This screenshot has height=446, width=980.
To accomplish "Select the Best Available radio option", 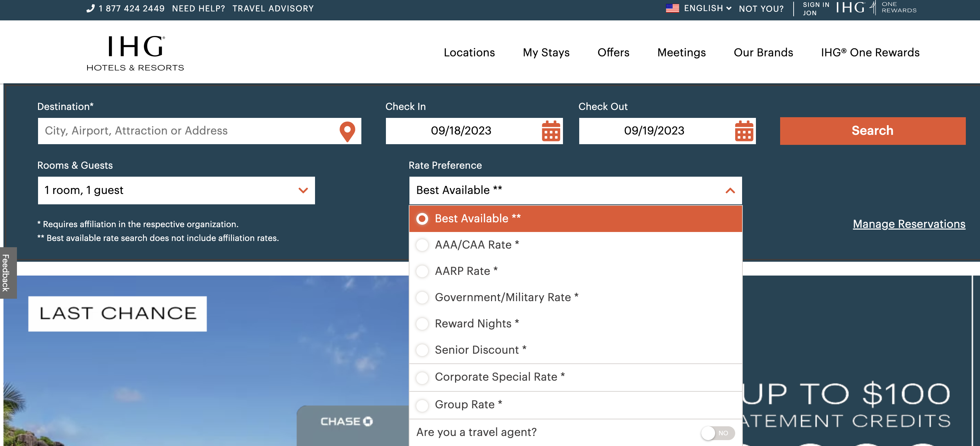I will (x=422, y=219).
